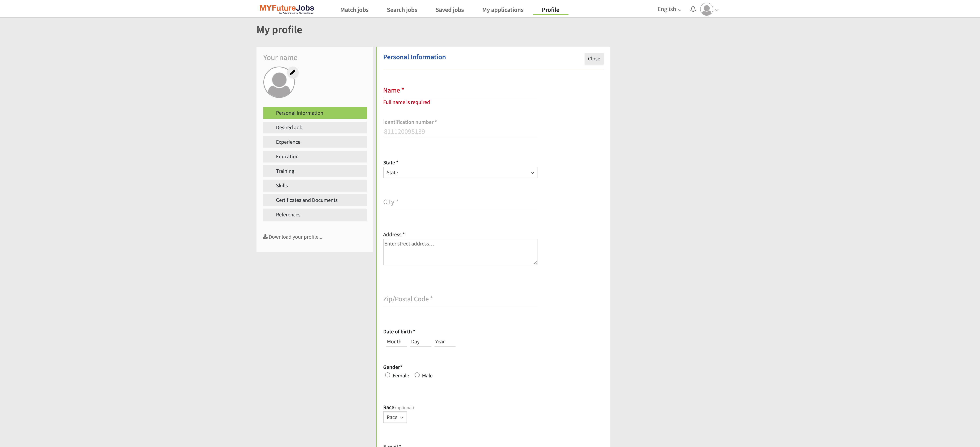Image resolution: width=980 pixels, height=447 pixels.
Task: Open the Saved jobs tab
Action: click(x=449, y=10)
